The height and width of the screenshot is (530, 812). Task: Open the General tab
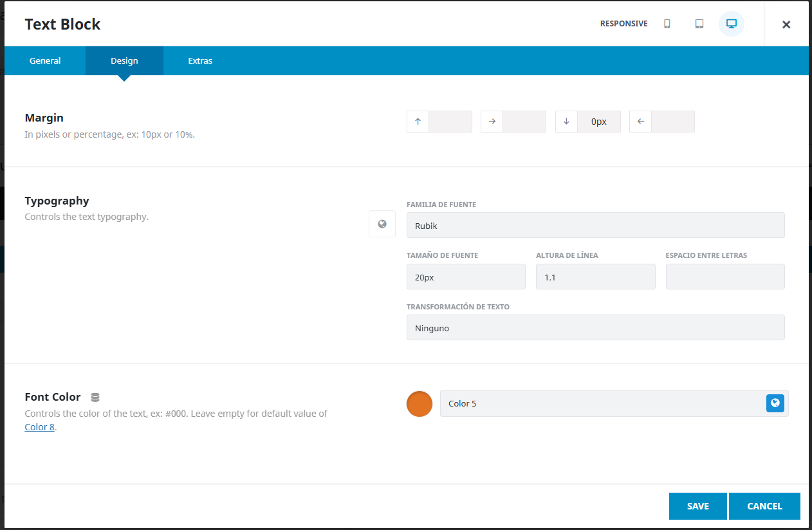click(45, 60)
